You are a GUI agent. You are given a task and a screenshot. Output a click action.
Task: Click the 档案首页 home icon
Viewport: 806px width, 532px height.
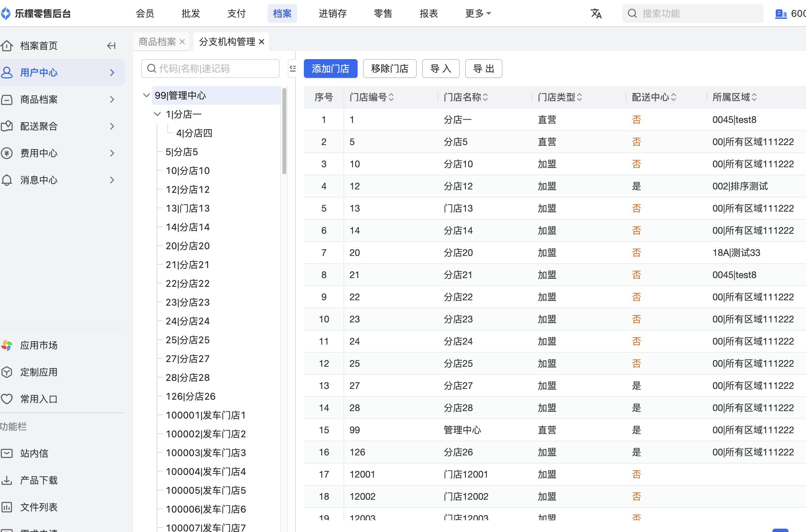7,45
